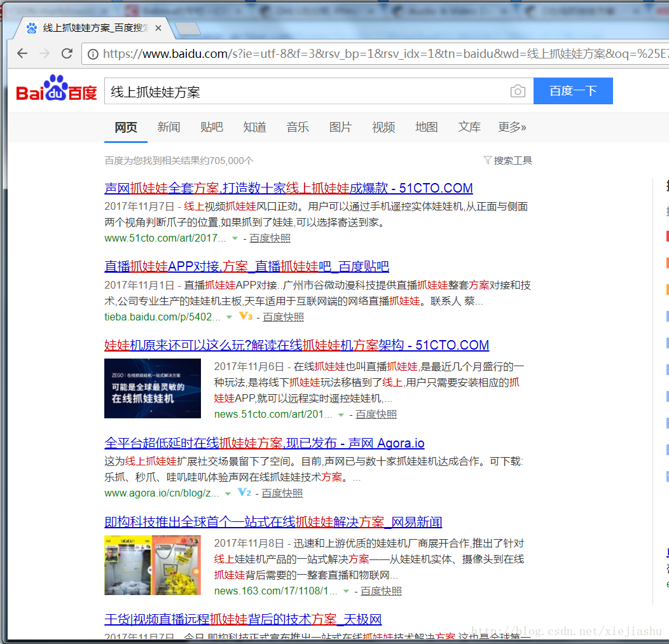This screenshot has width=669, height=644.
Task: Close the 线上抓娃娃方案 browser tab
Action: pos(158,28)
